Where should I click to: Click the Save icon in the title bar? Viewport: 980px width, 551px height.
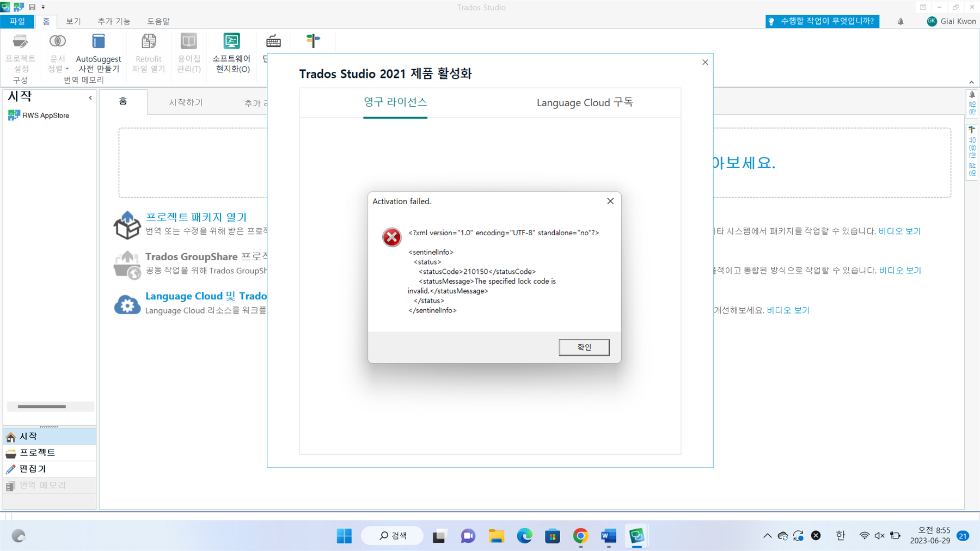point(33,7)
